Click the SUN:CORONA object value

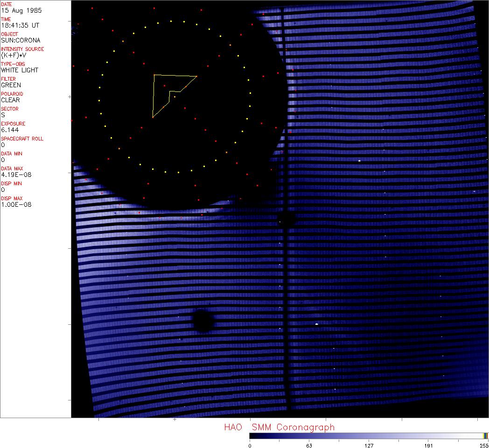tap(21, 40)
